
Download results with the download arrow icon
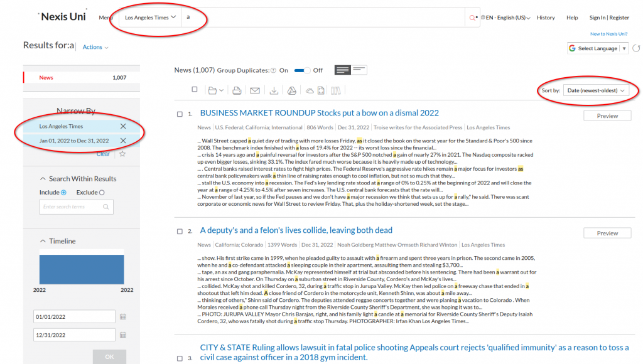(274, 90)
